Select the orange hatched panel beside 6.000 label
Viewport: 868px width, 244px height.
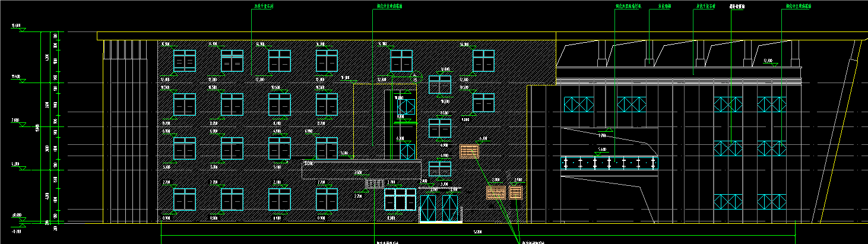click(x=469, y=151)
